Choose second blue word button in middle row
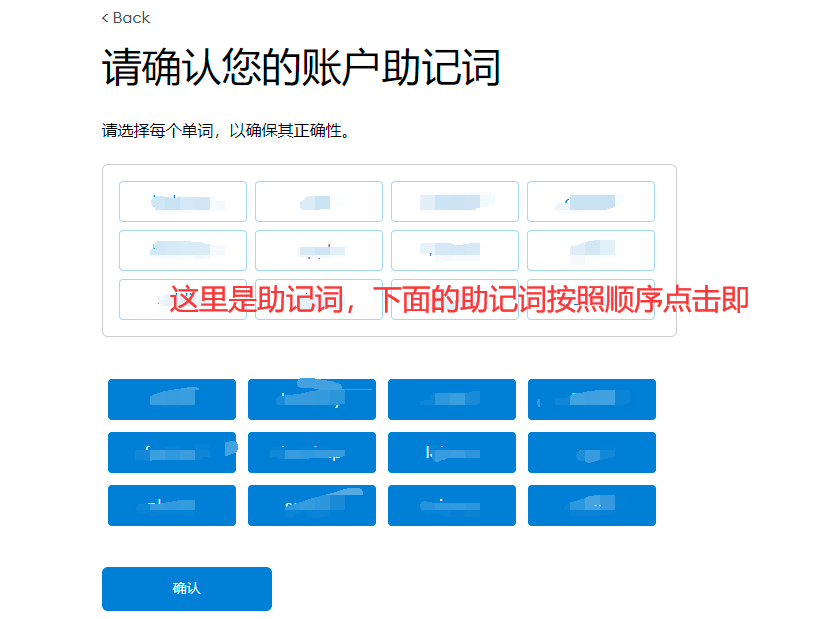This screenshot has height=619, width=835. pos(312,452)
